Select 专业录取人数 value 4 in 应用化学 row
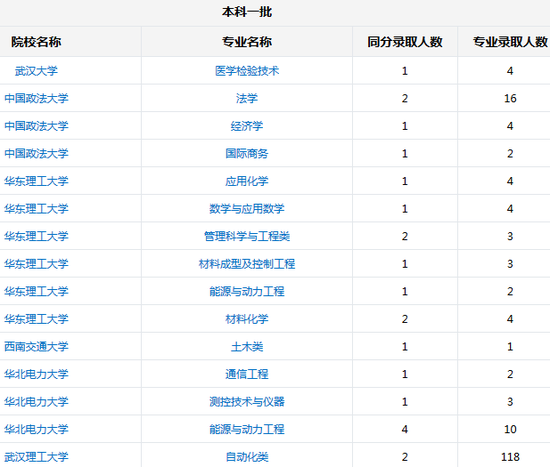550x467 pixels. 510,181
